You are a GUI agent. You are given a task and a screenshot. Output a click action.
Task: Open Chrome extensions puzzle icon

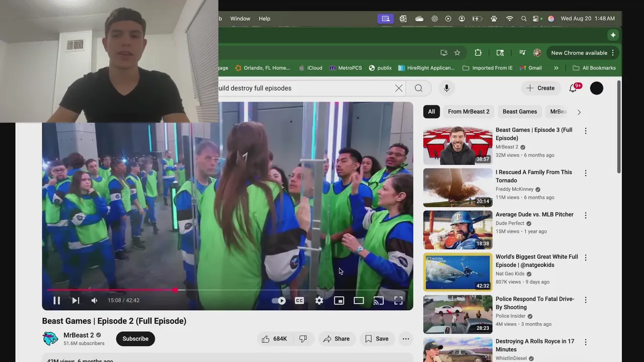tap(478, 53)
